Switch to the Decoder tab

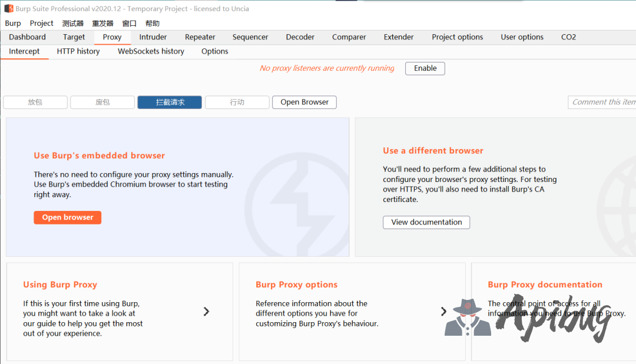[x=300, y=37]
